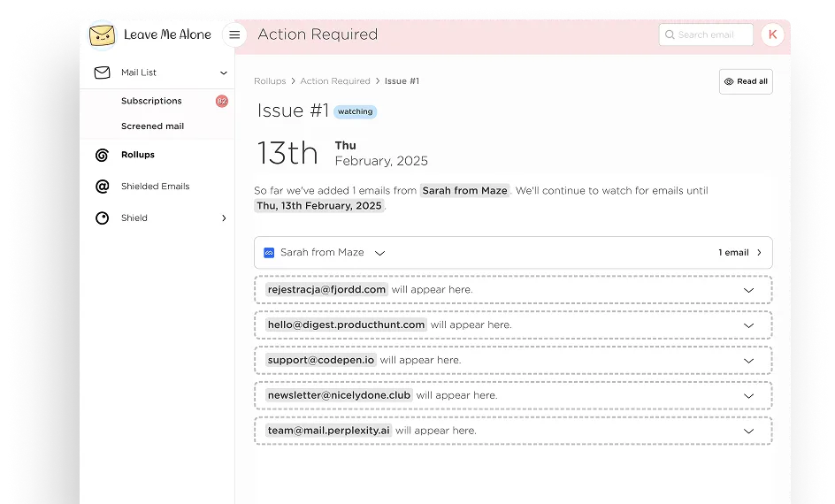The image size is (835, 504).
Task: Go to Shielded Emails
Action: [x=157, y=187]
